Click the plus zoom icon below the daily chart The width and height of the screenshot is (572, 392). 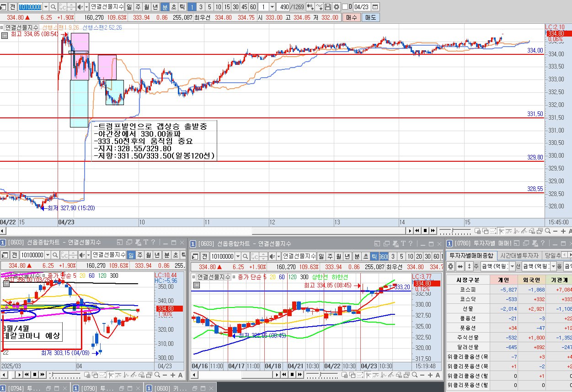(x=172, y=375)
